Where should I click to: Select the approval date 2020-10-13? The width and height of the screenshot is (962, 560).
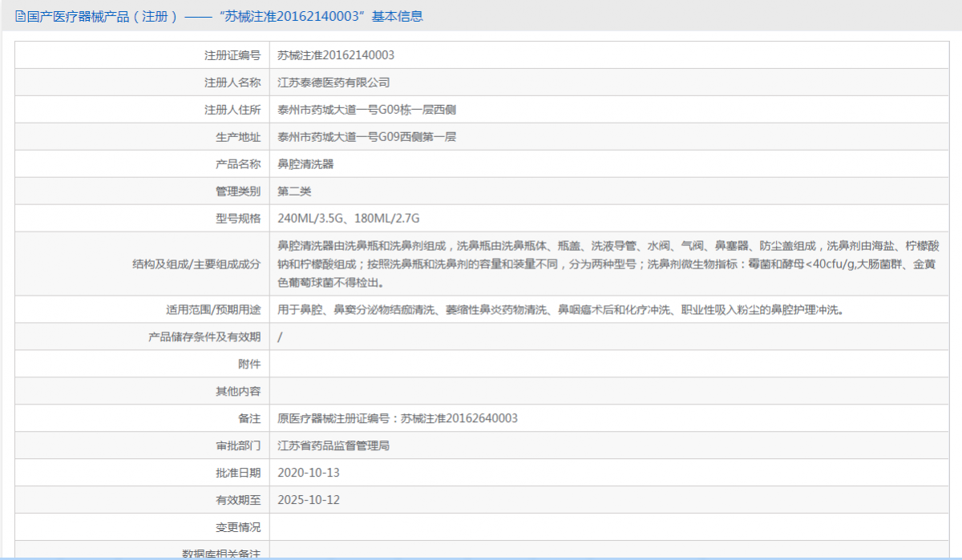309,473
